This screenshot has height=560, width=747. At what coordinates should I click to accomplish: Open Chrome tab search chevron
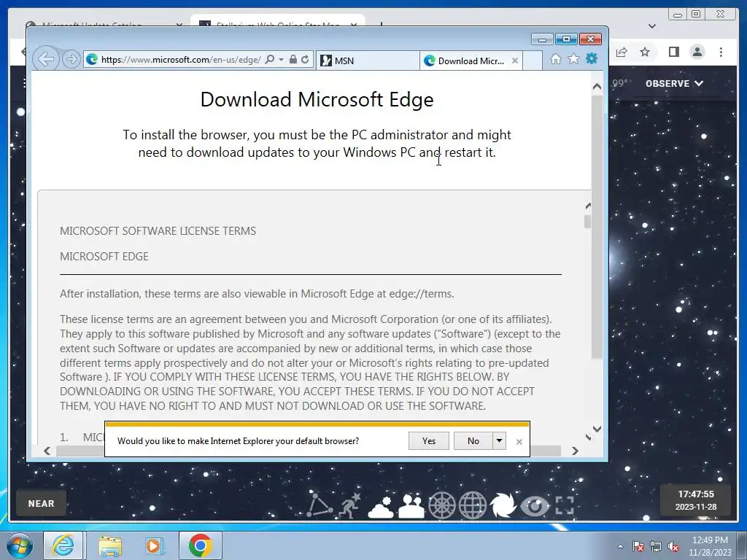[x=652, y=26]
